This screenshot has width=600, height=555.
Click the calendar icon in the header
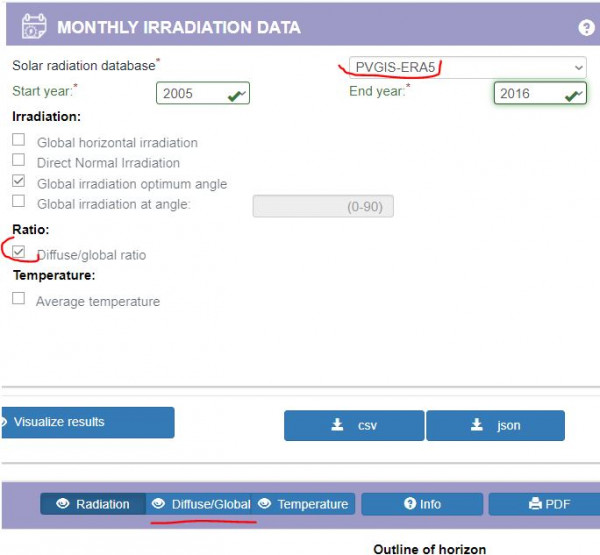coord(34,26)
